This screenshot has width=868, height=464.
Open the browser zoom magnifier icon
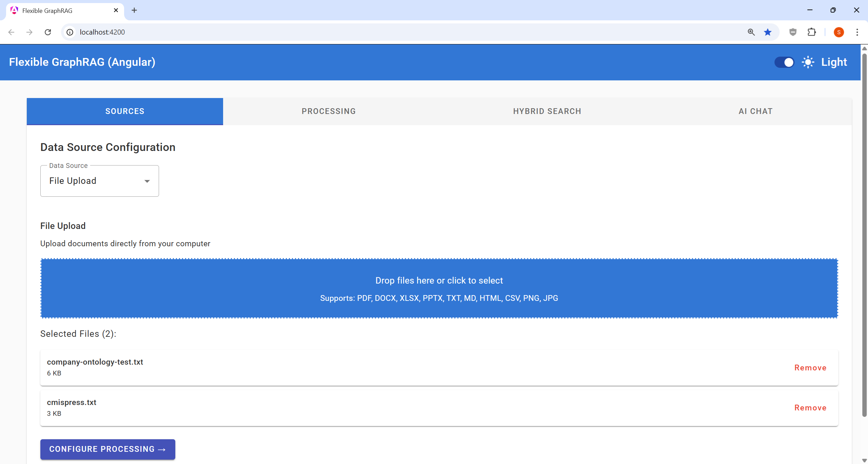coord(751,32)
